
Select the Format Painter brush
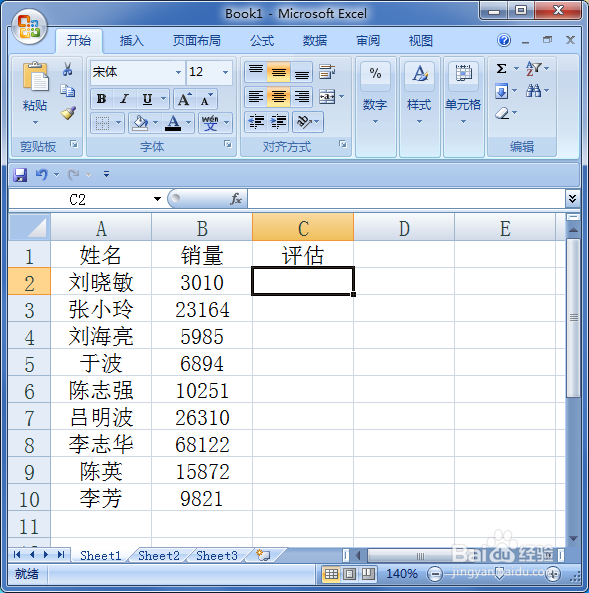point(68,113)
